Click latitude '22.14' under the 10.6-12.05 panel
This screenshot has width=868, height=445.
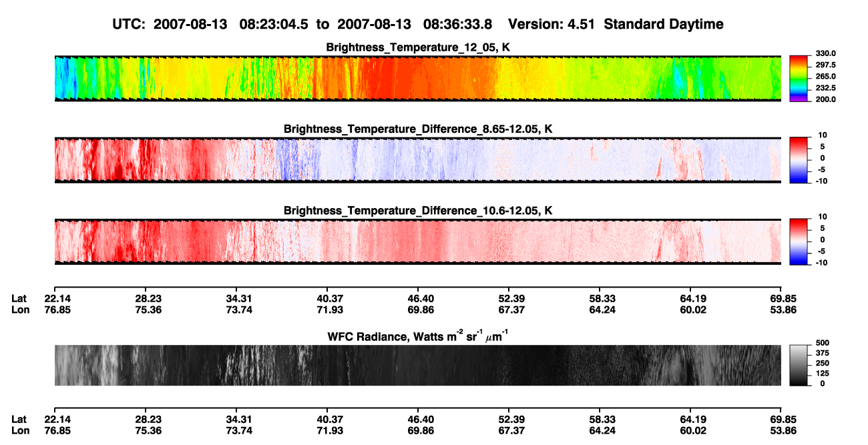[x=57, y=299]
